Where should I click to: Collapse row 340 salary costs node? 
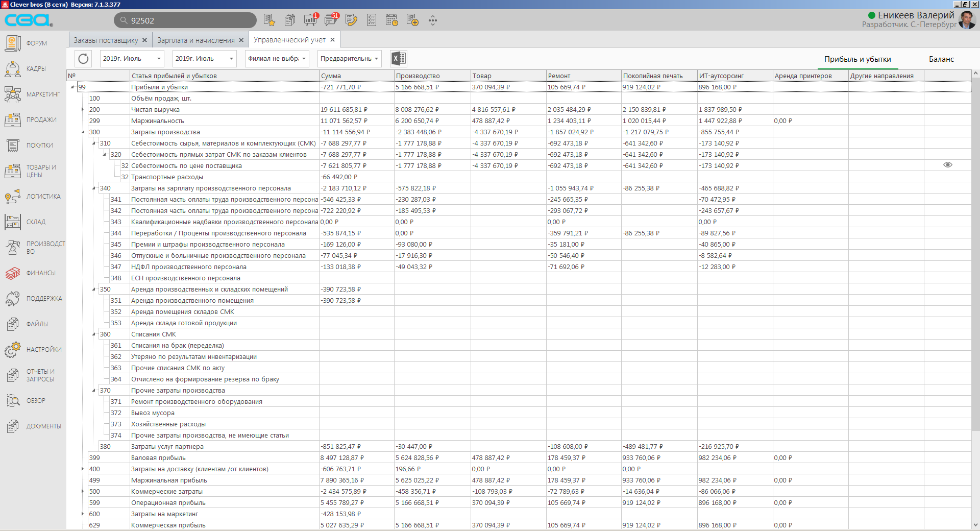pos(94,188)
